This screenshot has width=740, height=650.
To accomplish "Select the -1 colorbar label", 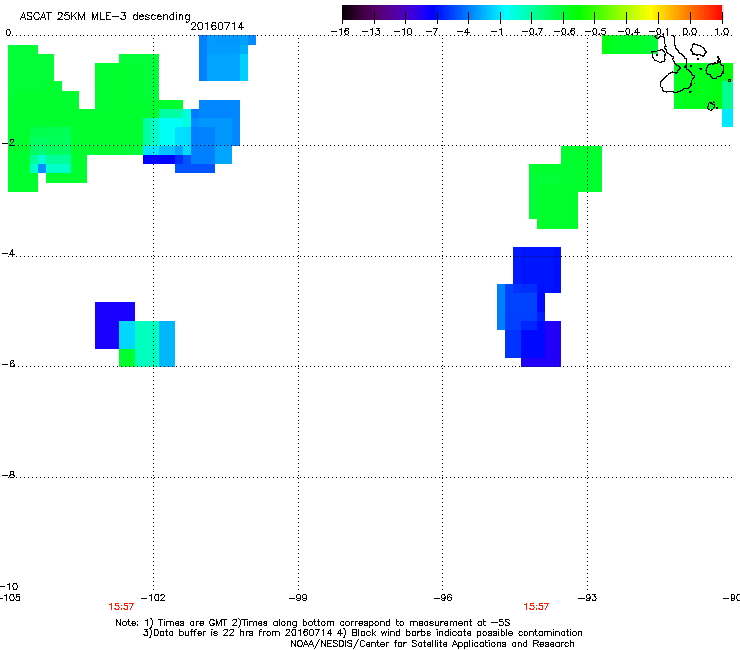I will tap(497, 32).
